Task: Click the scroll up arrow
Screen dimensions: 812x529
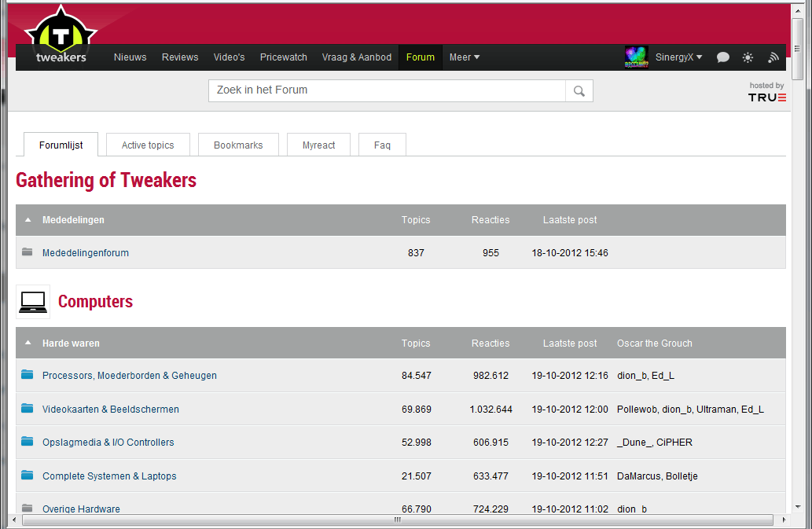Action: click(x=798, y=10)
